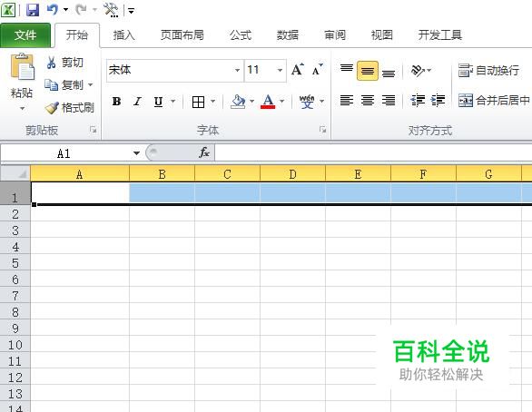Click the Borders icon
The height and width of the screenshot is (412, 532).
(198, 102)
